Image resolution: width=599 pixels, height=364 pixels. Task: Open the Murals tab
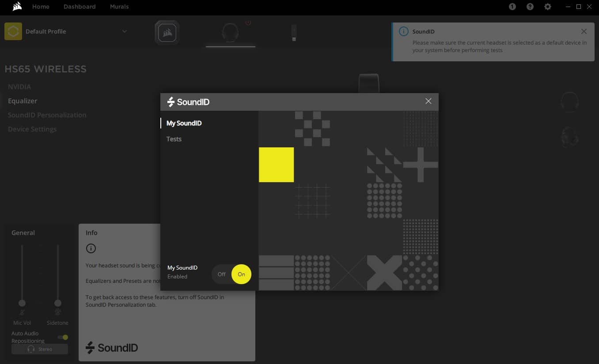point(119,7)
